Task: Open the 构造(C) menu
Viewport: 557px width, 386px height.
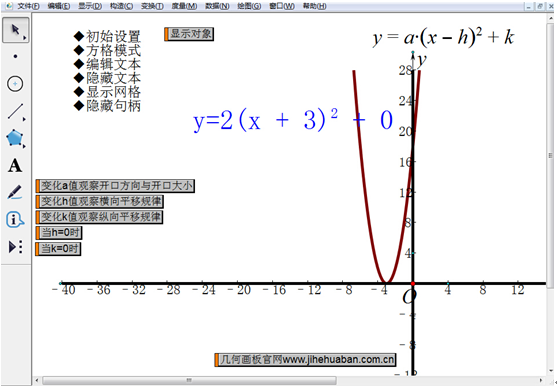Action: tap(121, 6)
